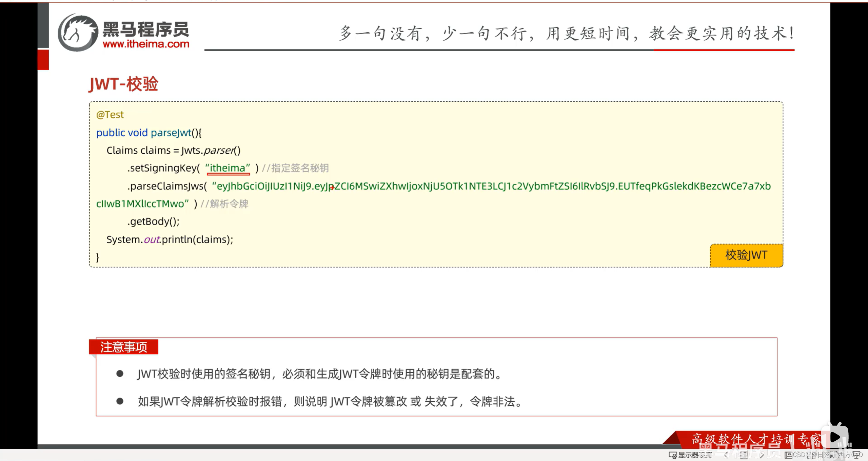Image resolution: width=868 pixels, height=461 pixels.
Task: Click the 注意事项 red heading tag
Action: pyautogui.click(x=123, y=347)
